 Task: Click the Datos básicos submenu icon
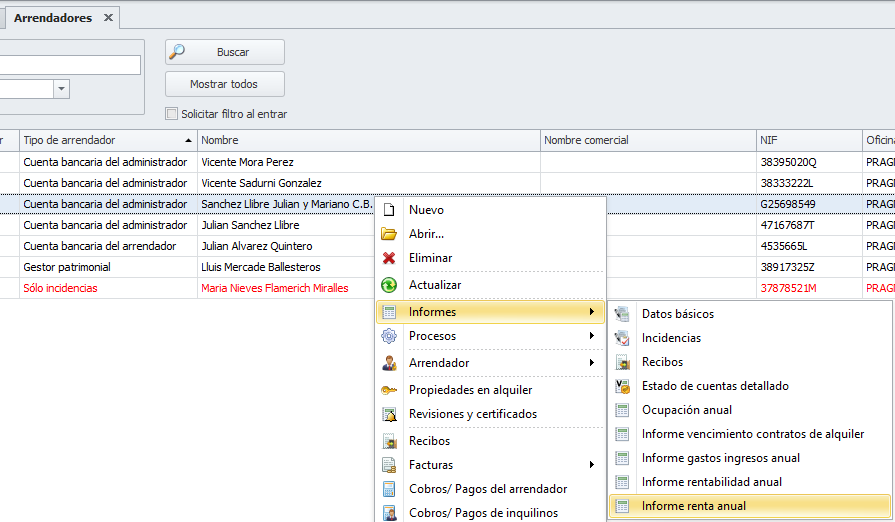coord(622,314)
